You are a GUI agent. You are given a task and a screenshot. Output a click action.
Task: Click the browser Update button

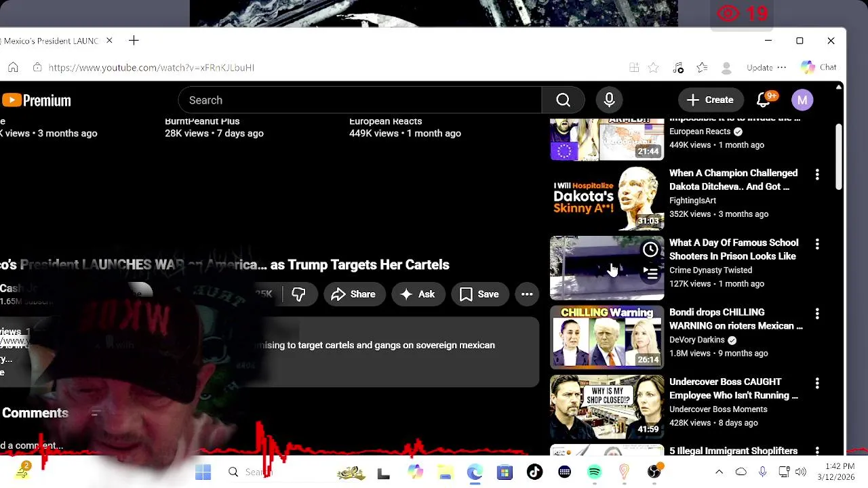pos(759,68)
